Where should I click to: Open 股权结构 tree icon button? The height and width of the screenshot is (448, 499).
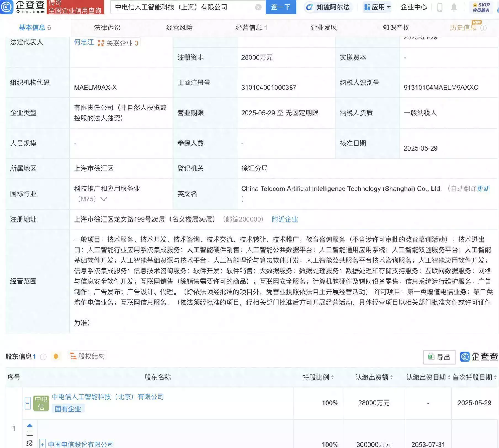click(87, 356)
